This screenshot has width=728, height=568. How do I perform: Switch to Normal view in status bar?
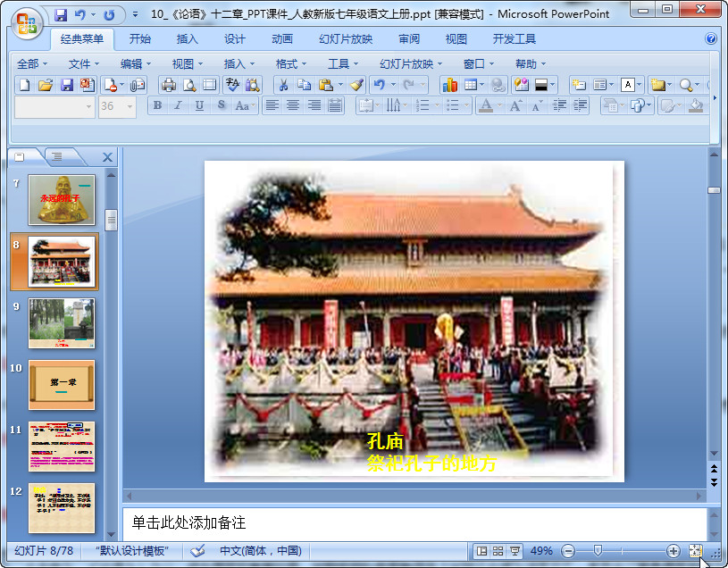click(x=482, y=551)
